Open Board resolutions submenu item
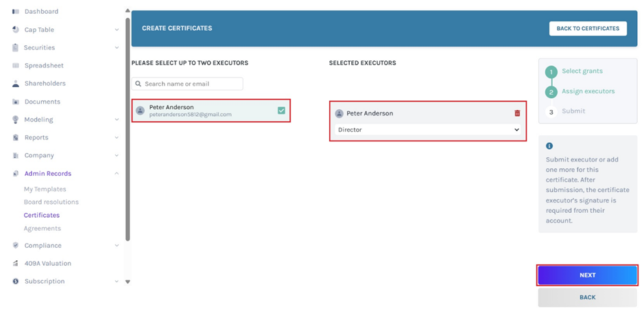This screenshot has width=644, height=311. pos(51,202)
